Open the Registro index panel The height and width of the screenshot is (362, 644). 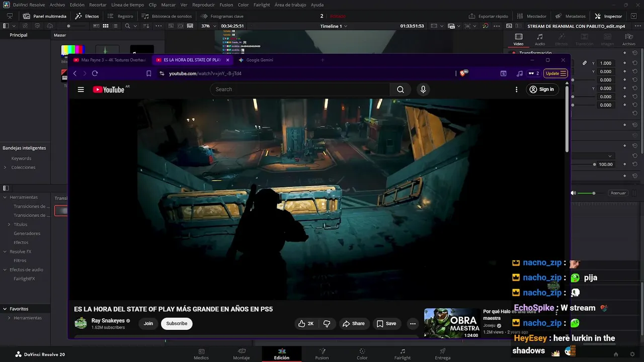[x=120, y=16]
